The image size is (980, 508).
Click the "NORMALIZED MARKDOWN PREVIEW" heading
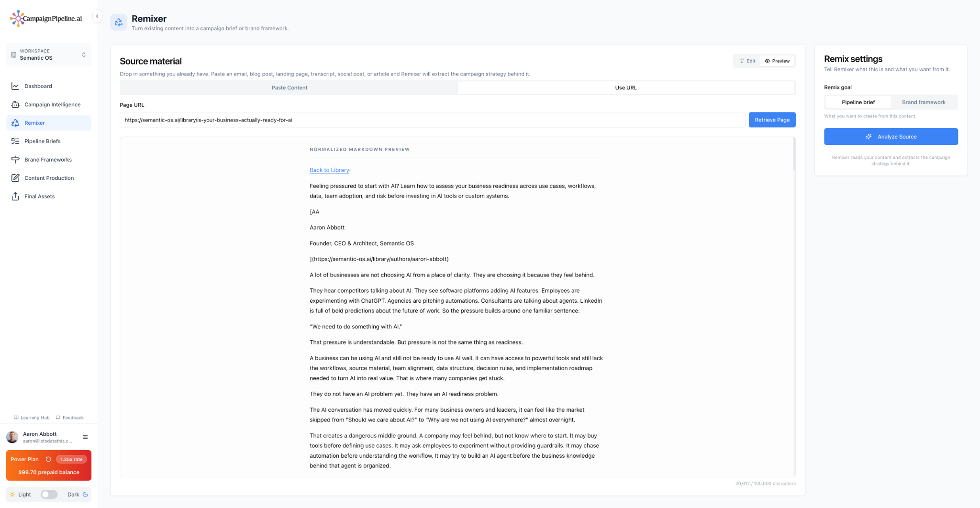point(359,149)
